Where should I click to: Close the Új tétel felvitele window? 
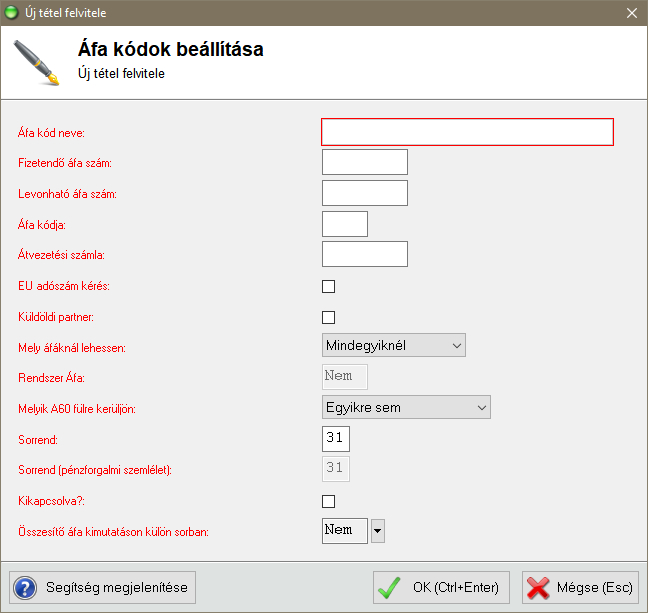tap(631, 13)
